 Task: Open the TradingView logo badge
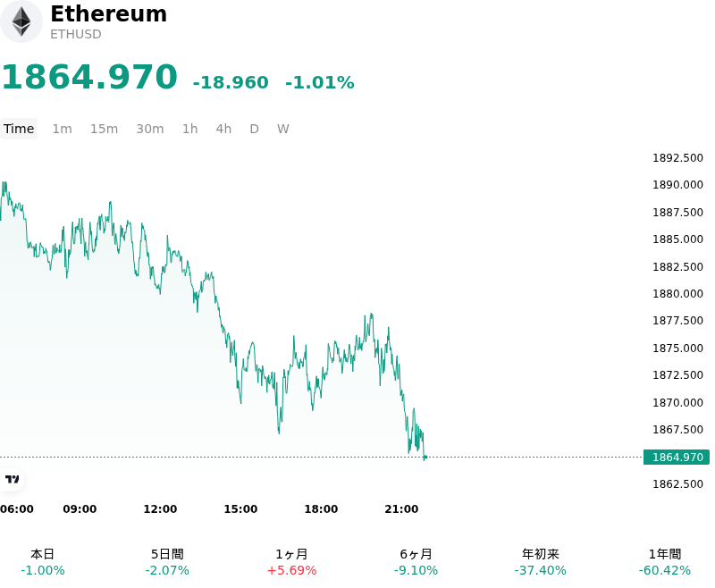pyautogui.click(x=12, y=479)
